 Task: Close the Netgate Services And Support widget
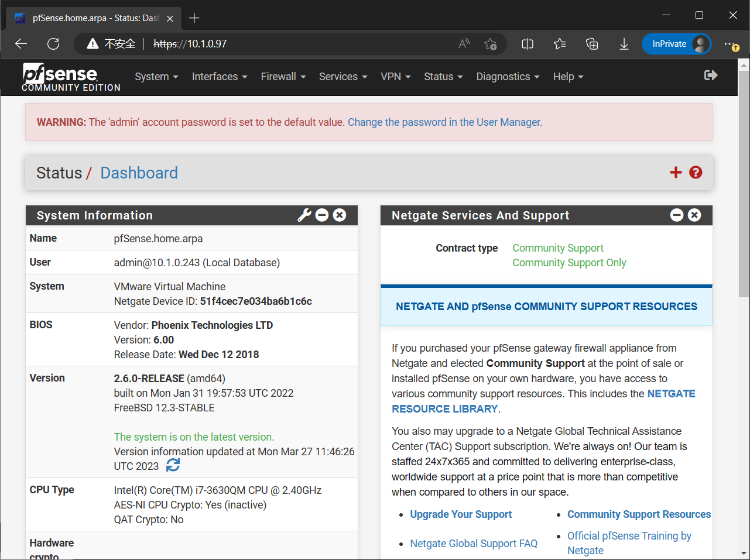coord(694,215)
